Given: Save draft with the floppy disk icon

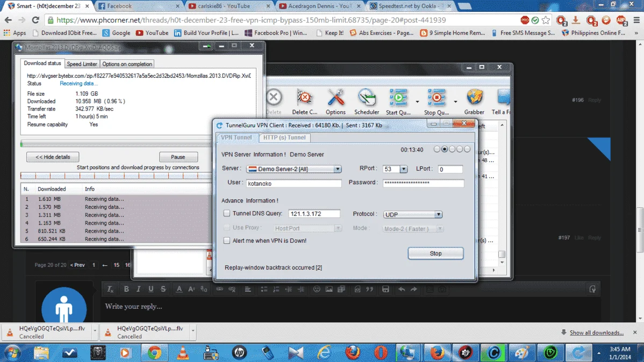Looking at the screenshot, I should (385, 289).
